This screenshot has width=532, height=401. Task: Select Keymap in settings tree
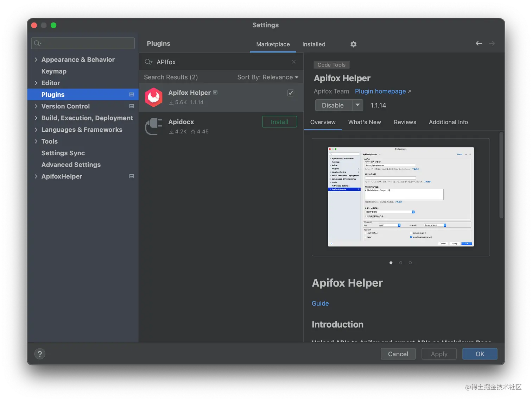[x=54, y=71]
